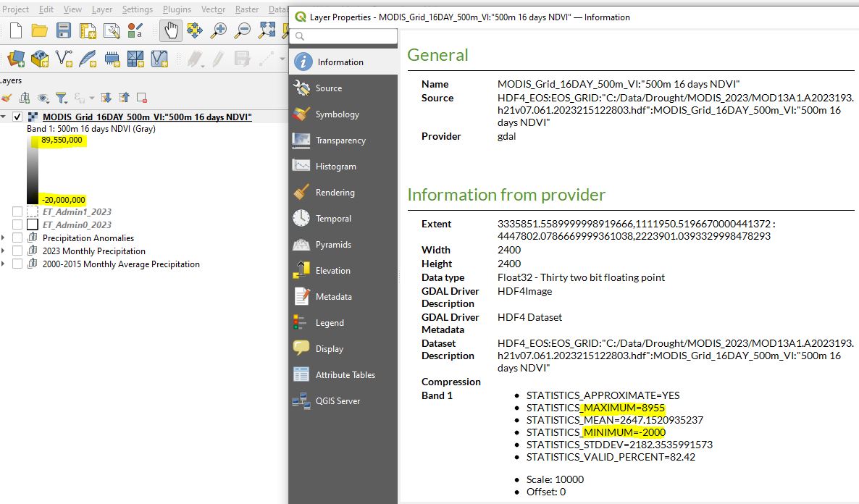Click the New Shapefile Layer icon

[64, 59]
